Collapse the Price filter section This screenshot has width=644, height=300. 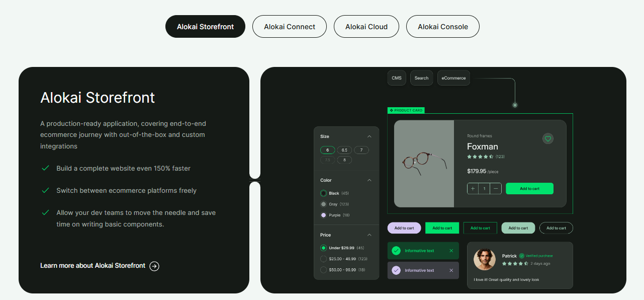370,235
